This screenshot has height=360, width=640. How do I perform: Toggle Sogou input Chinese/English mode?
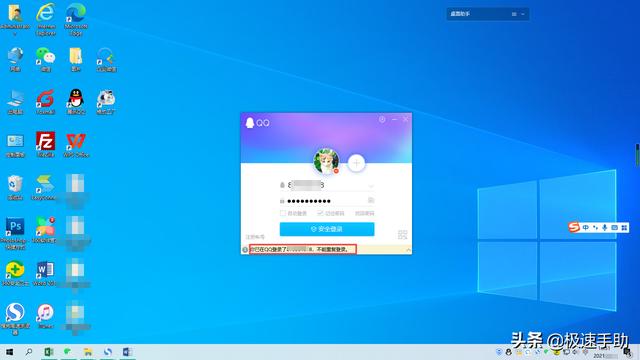(x=586, y=227)
